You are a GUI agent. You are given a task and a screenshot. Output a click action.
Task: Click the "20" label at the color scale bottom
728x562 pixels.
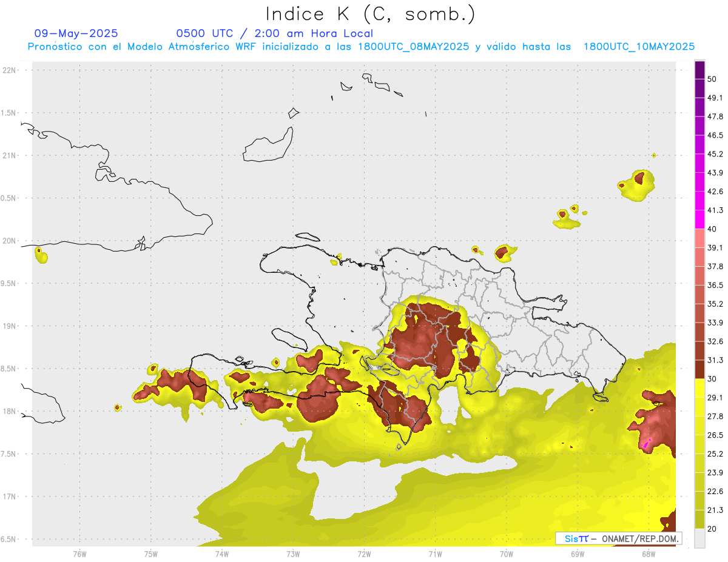(712, 529)
